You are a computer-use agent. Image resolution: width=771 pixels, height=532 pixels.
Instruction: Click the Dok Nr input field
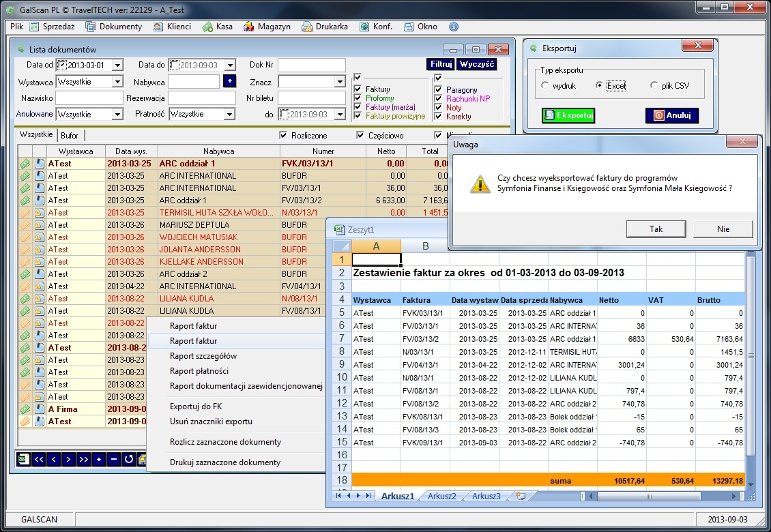(312, 65)
